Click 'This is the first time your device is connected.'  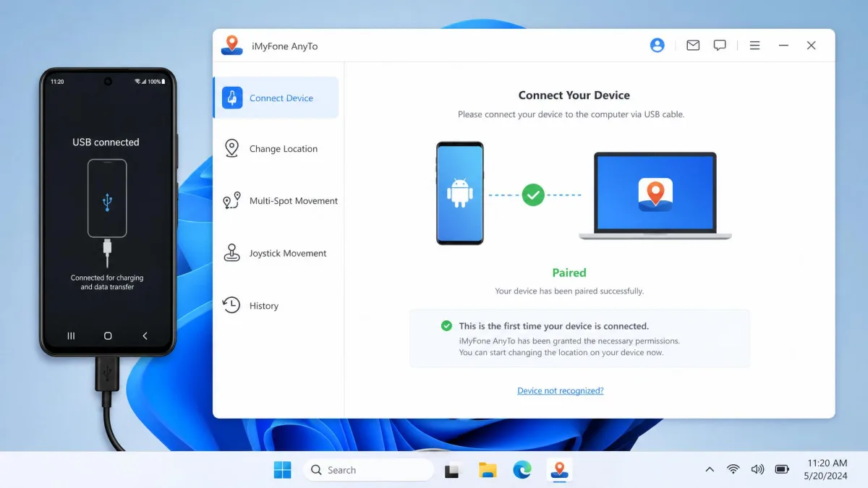(x=554, y=326)
